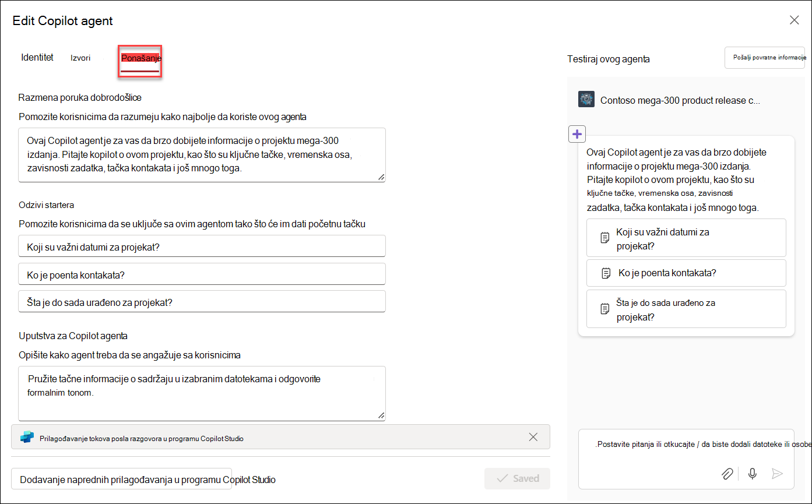Click the 'Odzivi startera' label
This screenshot has width=812, height=504.
[x=46, y=205]
